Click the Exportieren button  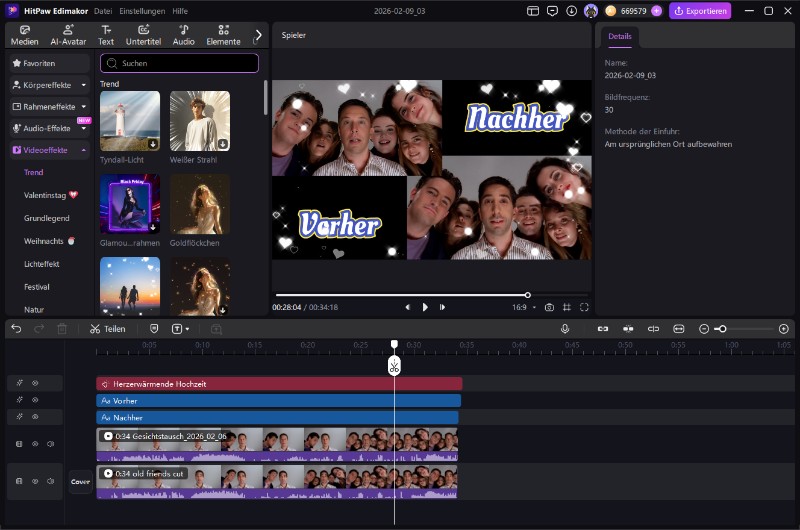tap(700, 11)
